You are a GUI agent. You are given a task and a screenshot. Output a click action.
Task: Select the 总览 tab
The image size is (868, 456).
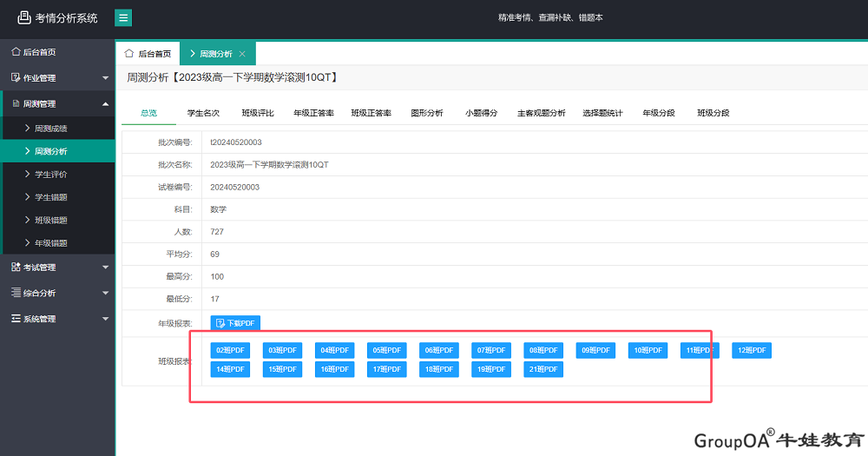pos(149,113)
